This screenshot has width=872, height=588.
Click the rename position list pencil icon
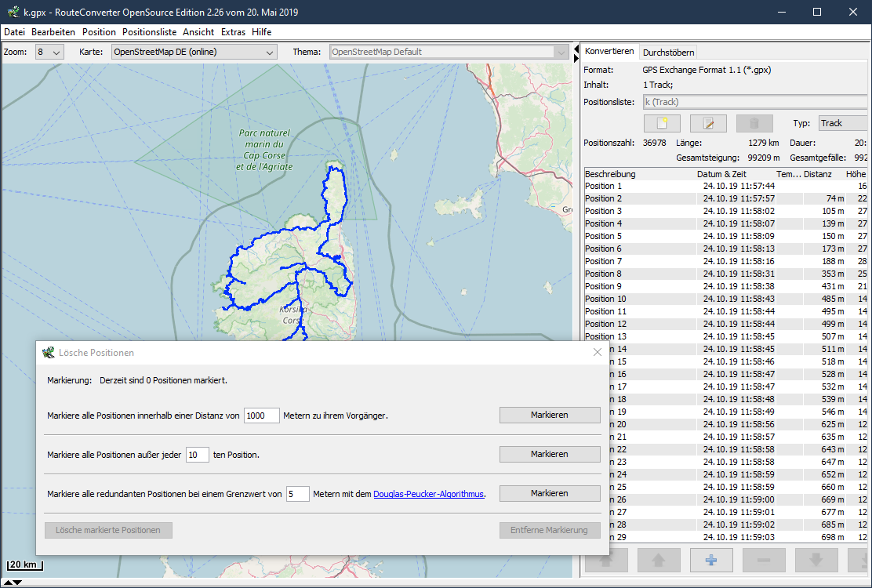708,123
